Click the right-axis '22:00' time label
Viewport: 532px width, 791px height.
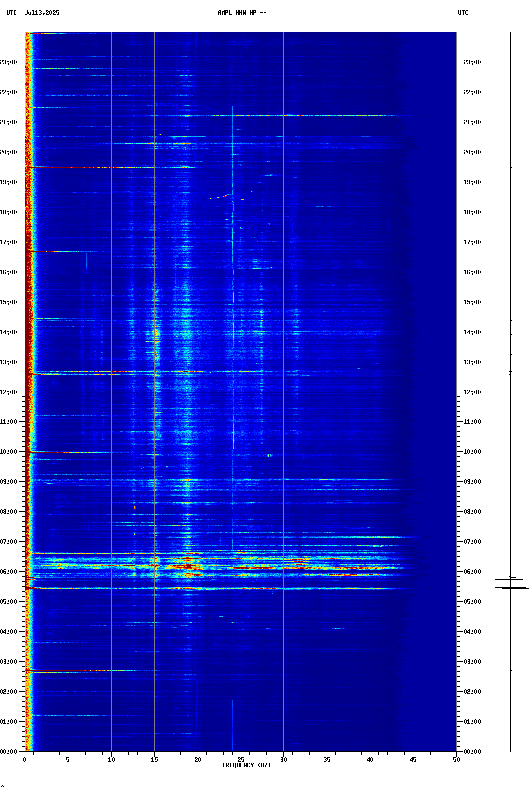tap(472, 92)
